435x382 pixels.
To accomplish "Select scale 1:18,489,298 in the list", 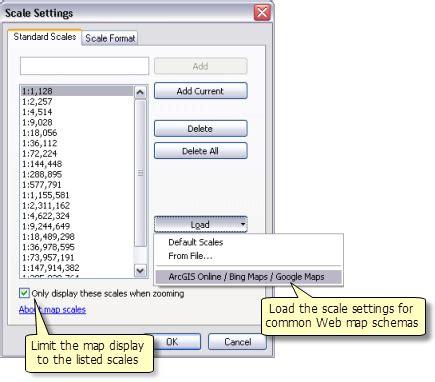I will (x=77, y=236).
